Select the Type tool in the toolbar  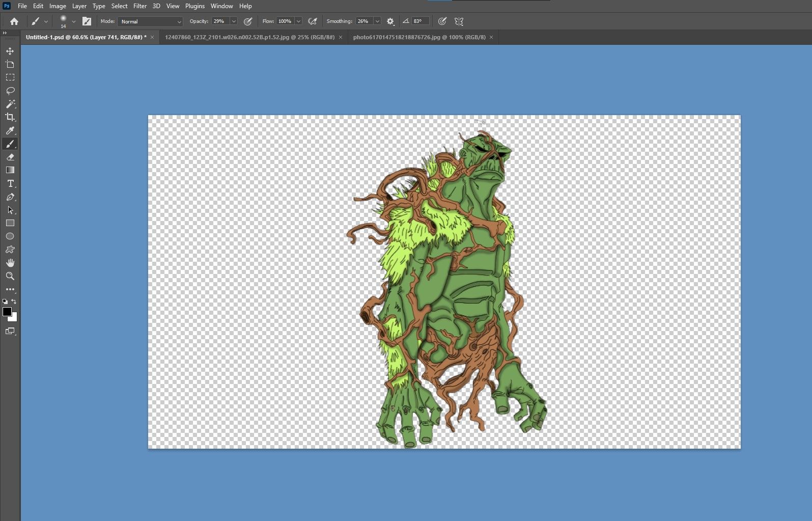point(10,183)
